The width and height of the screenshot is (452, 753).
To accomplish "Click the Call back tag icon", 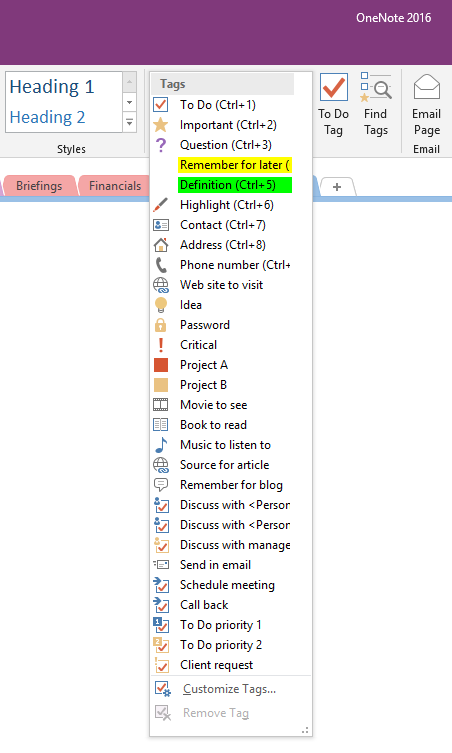I will coord(160,605).
